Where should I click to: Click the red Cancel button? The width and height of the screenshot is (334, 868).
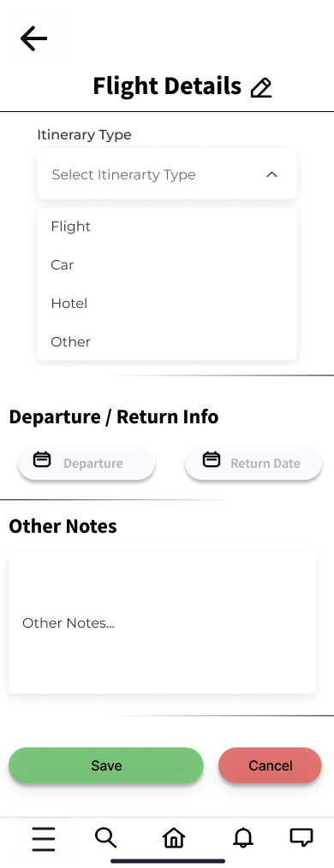(270, 765)
